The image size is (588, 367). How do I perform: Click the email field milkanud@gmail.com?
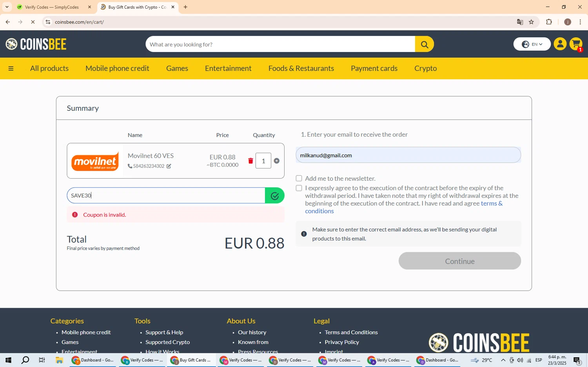(x=408, y=155)
